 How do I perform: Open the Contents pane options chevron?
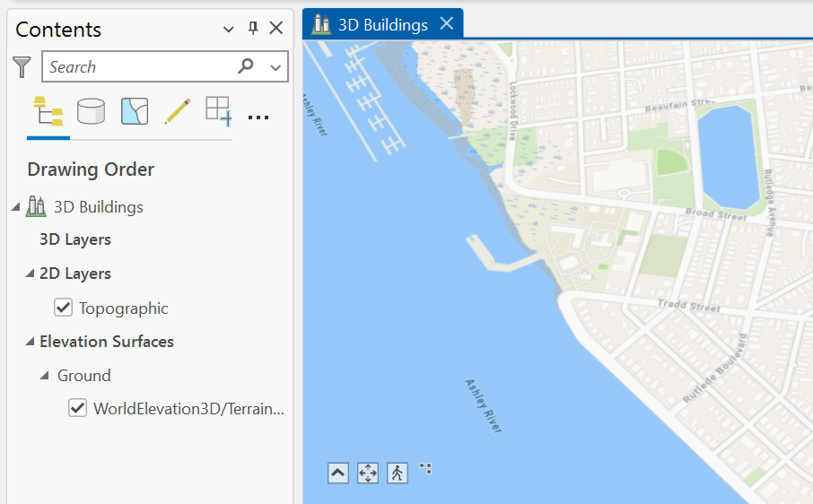click(228, 29)
